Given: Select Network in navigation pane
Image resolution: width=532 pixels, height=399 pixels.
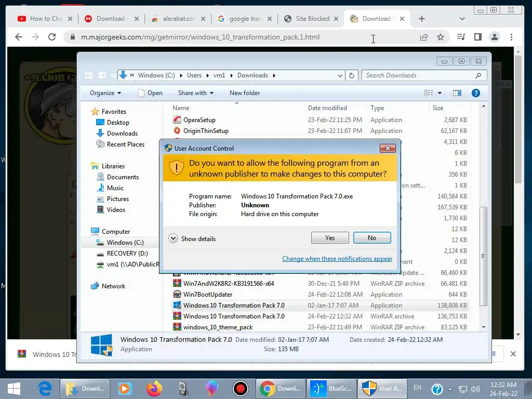Looking at the screenshot, I should point(108,286).
